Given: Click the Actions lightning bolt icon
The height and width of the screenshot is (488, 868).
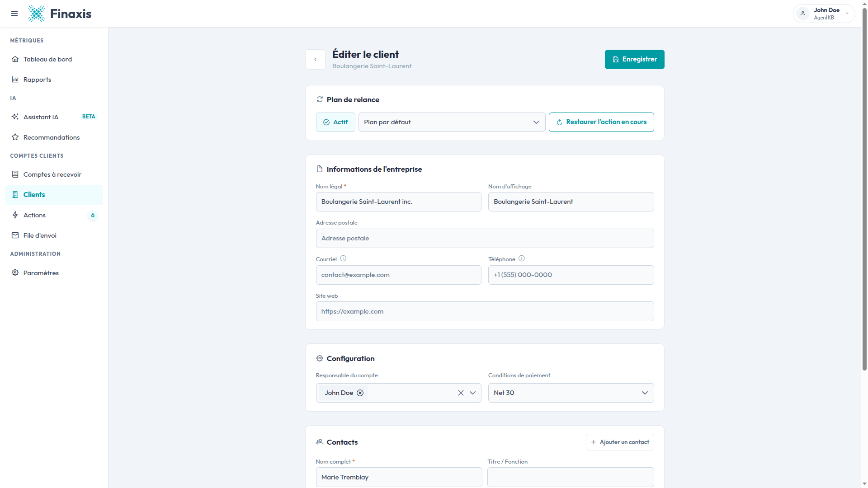Looking at the screenshot, I should [15, 215].
